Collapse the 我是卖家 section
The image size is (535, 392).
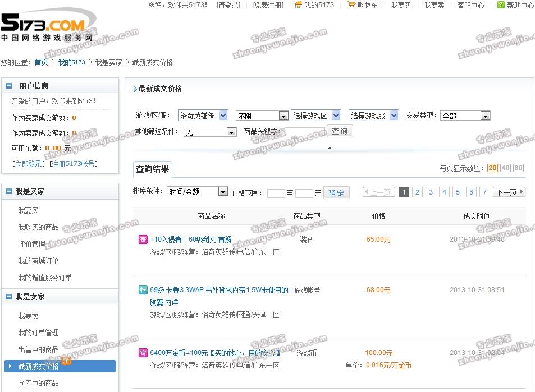pyautogui.click(x=9, y=297)
